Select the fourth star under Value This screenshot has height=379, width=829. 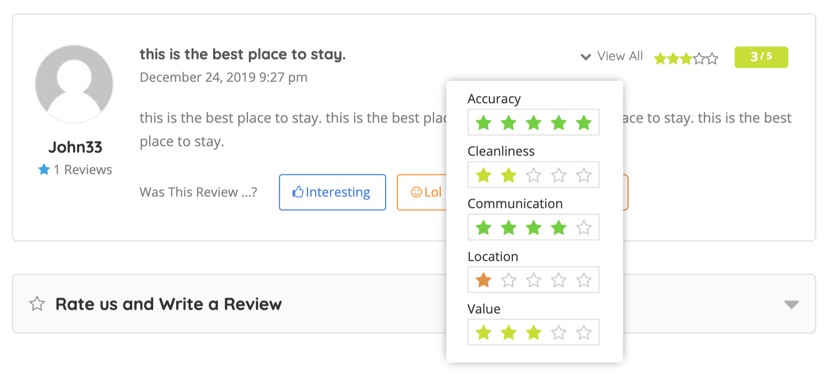558,332
